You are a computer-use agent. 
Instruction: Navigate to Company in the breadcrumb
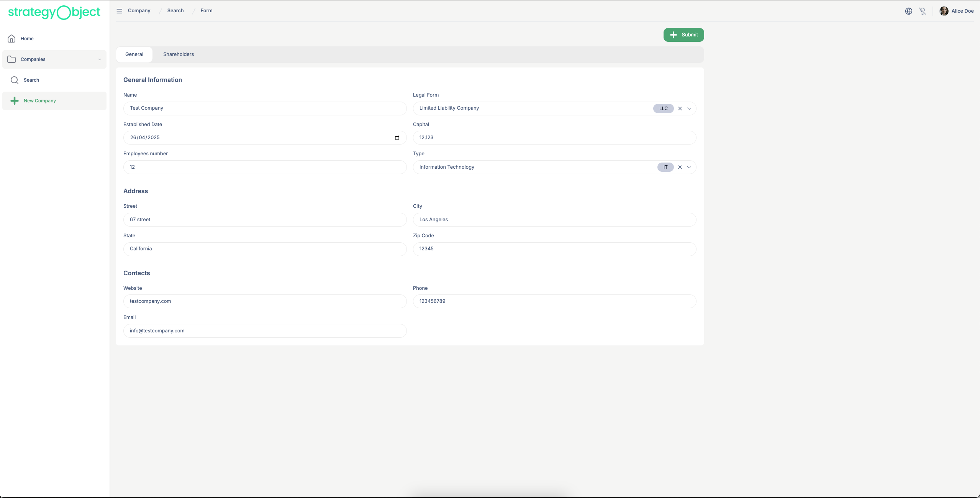point(139,11)
